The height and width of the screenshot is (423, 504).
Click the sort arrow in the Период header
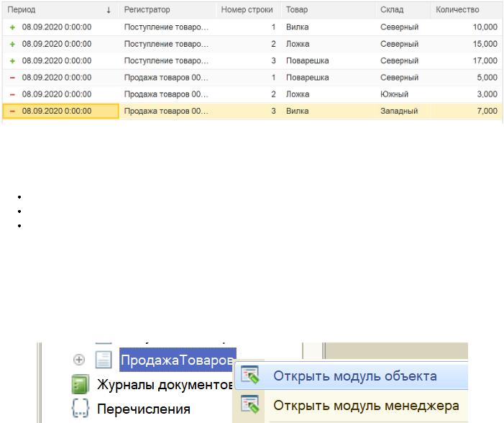click(x=109, y=10)
